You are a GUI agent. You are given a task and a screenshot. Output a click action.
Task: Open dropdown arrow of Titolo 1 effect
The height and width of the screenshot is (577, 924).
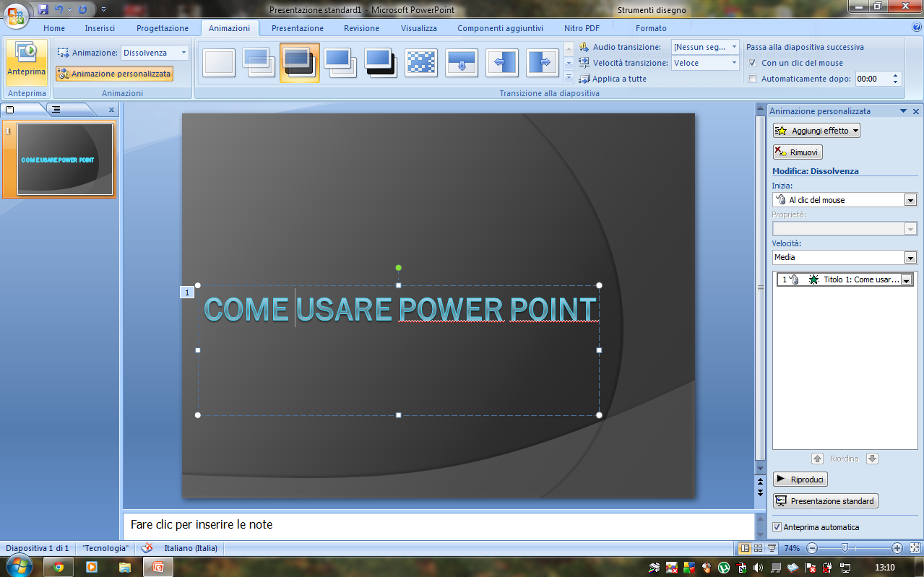pos(907,280)
